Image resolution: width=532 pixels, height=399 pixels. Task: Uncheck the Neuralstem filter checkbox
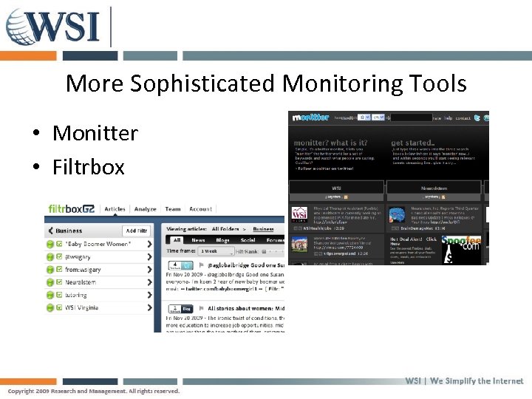coord(59,282)
